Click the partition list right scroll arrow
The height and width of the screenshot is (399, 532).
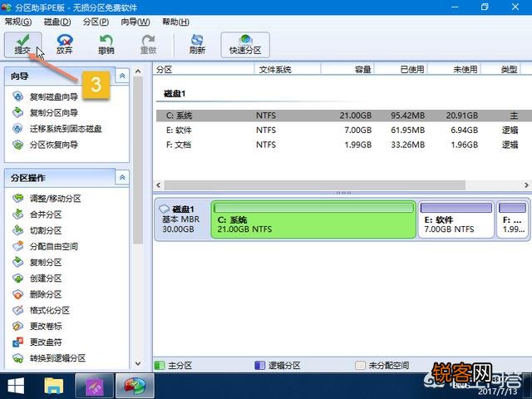pos(526,185)
